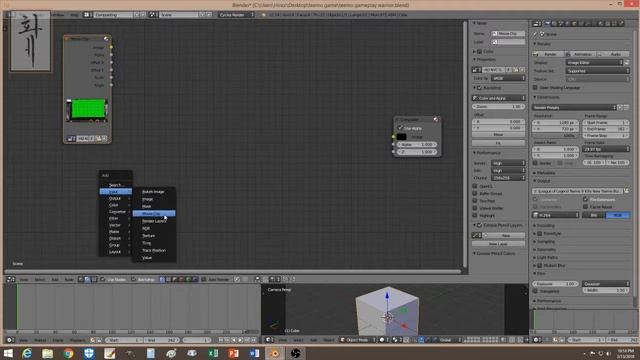Image resolution: width=640 pixels, height=360 pixels.
Task: Click the Zoom slider in the Backdrop panel
Action: click(498, 107)
